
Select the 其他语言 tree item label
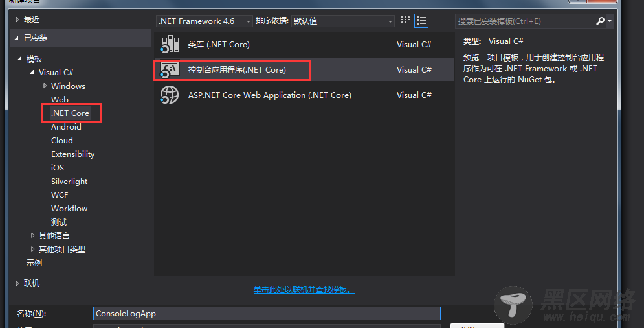(54, 235)
